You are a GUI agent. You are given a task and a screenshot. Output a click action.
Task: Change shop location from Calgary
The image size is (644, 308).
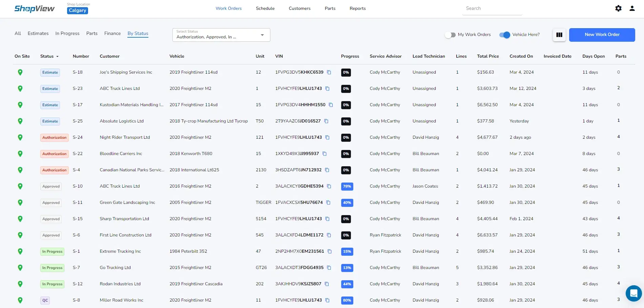tap(78, 11)
